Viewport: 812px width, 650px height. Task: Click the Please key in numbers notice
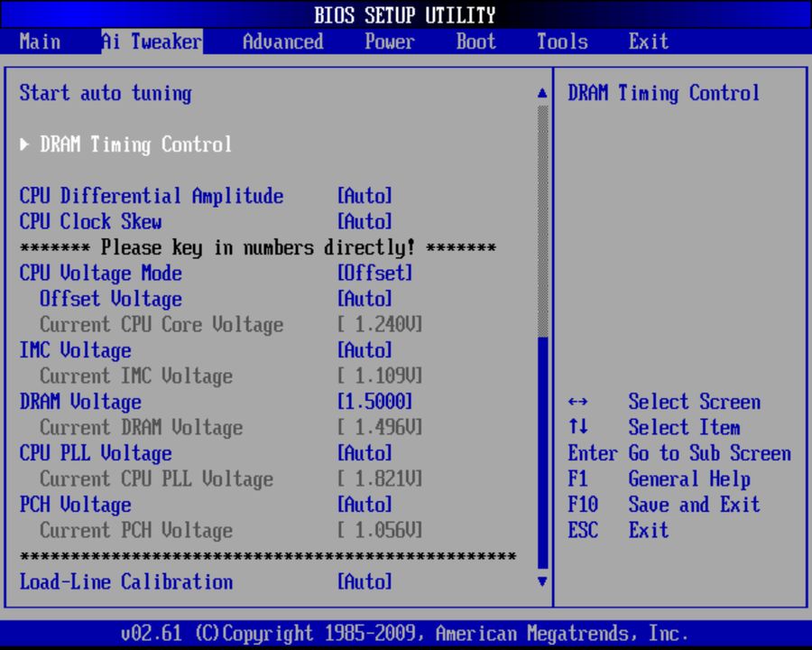click(258, 247)
